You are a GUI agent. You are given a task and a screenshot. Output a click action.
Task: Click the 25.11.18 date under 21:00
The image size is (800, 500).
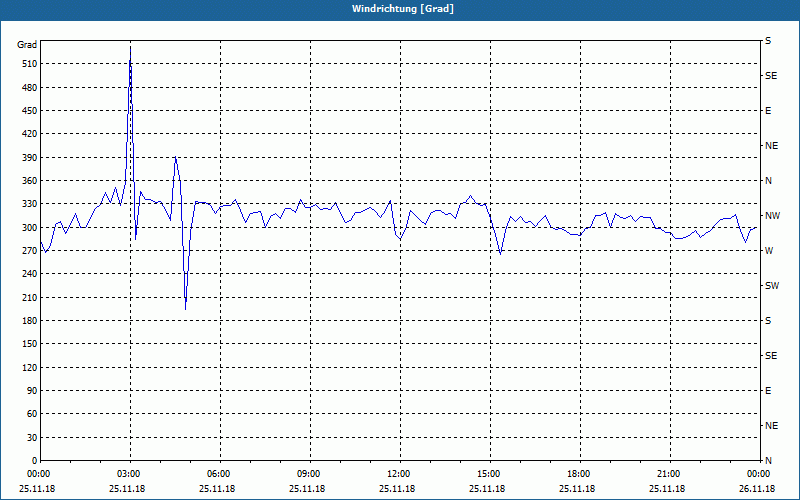pyautogui.click(x=667, y=489)
